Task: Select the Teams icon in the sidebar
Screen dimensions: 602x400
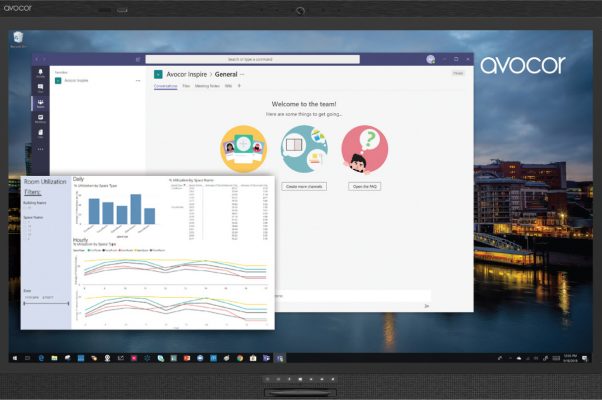Action: click(40, 103)
